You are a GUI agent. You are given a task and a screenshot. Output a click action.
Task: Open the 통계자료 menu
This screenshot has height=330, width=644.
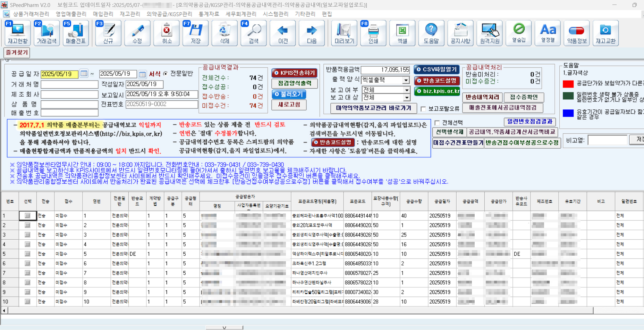(x=209, y=14)
